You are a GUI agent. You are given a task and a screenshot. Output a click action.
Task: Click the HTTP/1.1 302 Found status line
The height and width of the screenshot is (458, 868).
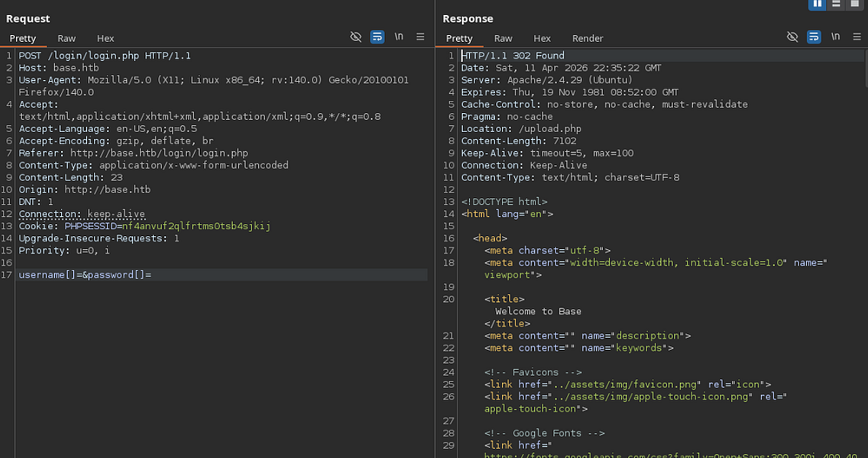point(513,55)
